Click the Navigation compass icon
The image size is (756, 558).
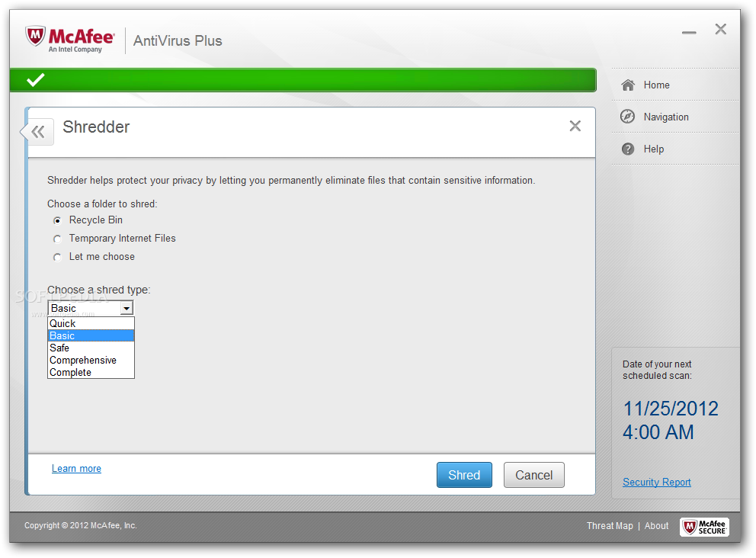pos(627,116)
